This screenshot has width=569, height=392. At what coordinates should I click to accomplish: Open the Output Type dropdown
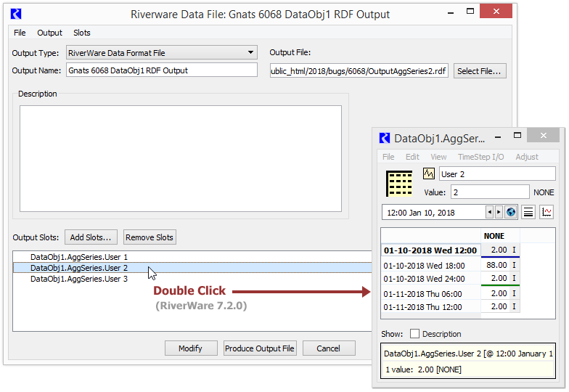coord(161,52)
